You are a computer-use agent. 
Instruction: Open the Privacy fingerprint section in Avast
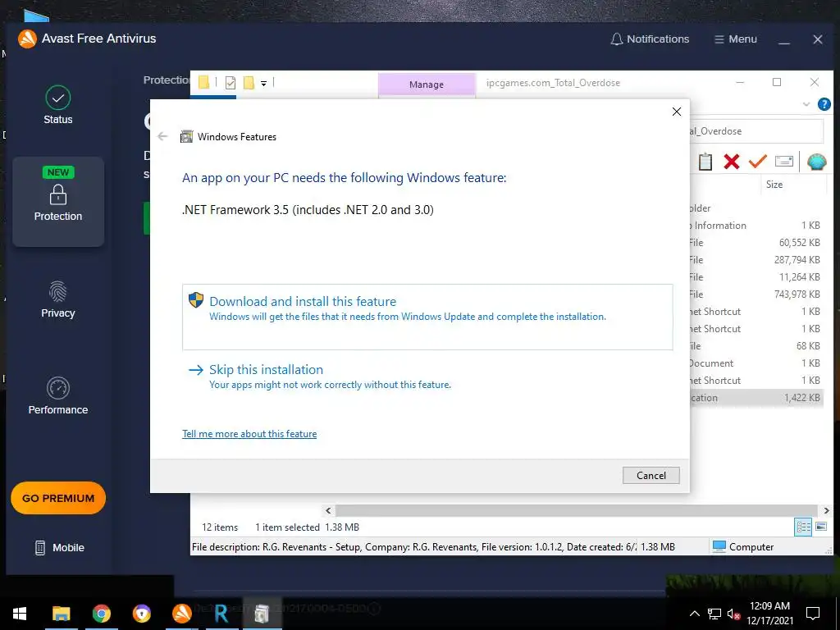click(58, 299)
